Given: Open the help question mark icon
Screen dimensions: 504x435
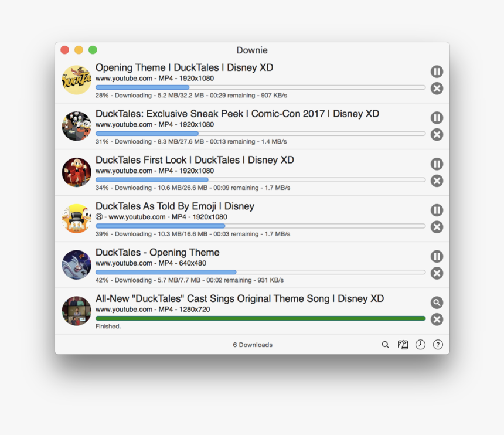Looking at the screenshot, I should coord(438,345).
